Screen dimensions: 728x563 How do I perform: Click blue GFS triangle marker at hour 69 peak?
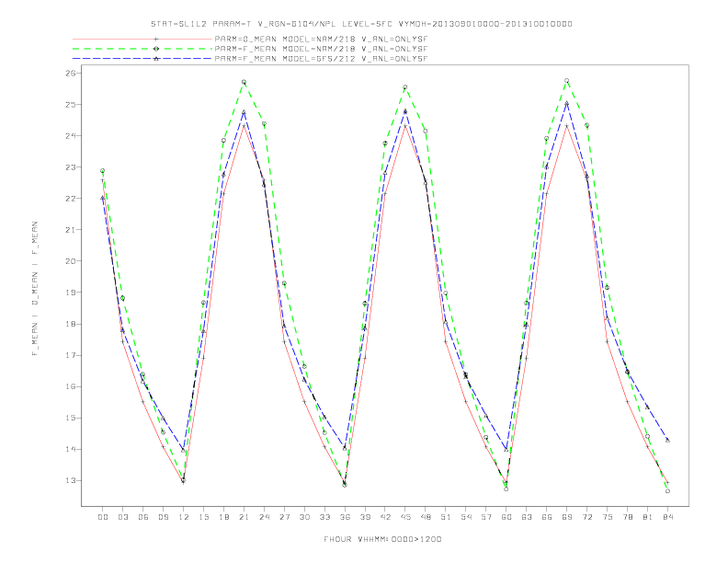point(566,103)
